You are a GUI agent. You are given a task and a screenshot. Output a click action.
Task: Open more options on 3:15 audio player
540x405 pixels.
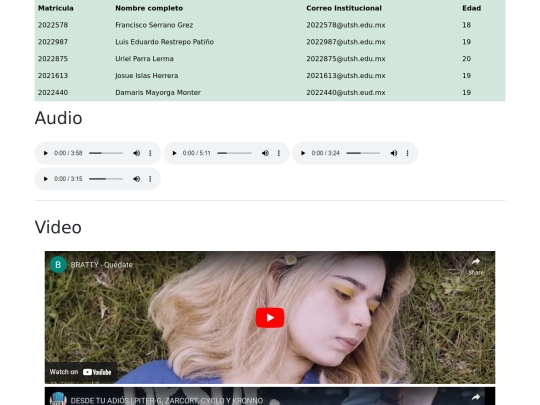point(150,179)
